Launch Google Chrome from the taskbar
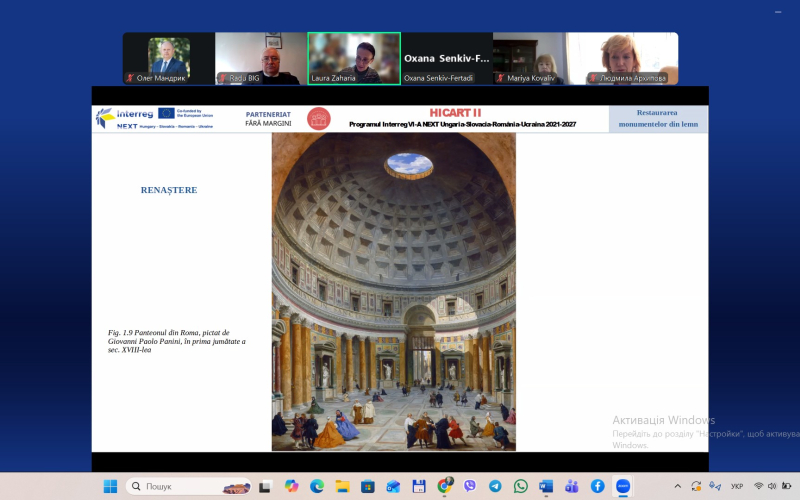 (444, 486)
